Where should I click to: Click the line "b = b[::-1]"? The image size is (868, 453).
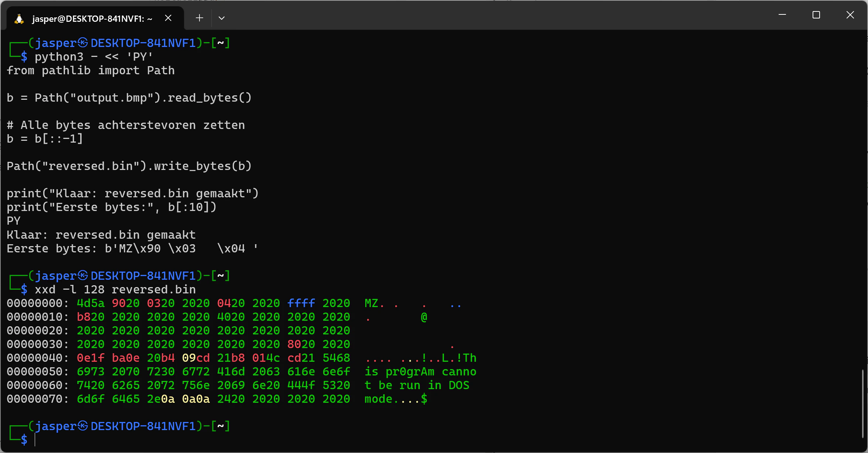pos(45,139)
